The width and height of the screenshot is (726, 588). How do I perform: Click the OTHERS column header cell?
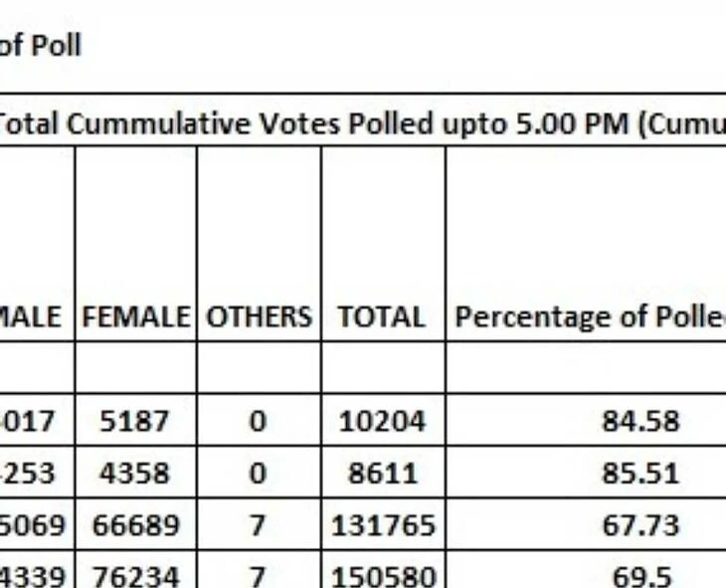click(x=259, y=317)
